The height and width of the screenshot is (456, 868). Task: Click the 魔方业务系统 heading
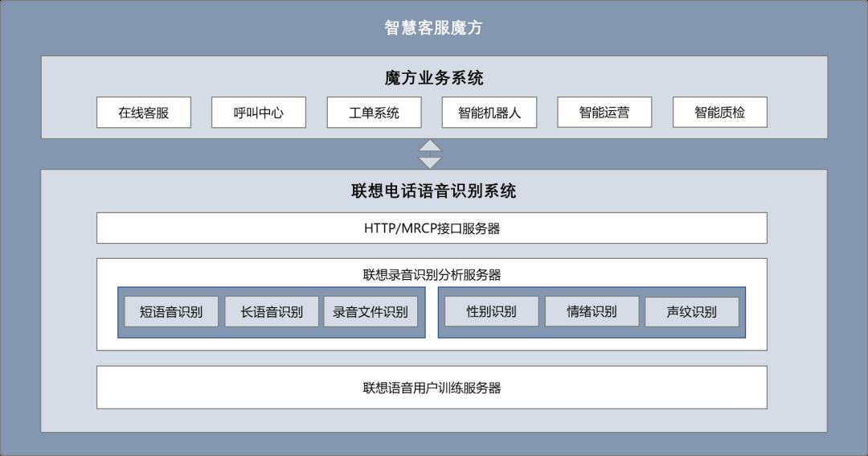[434, 77]
